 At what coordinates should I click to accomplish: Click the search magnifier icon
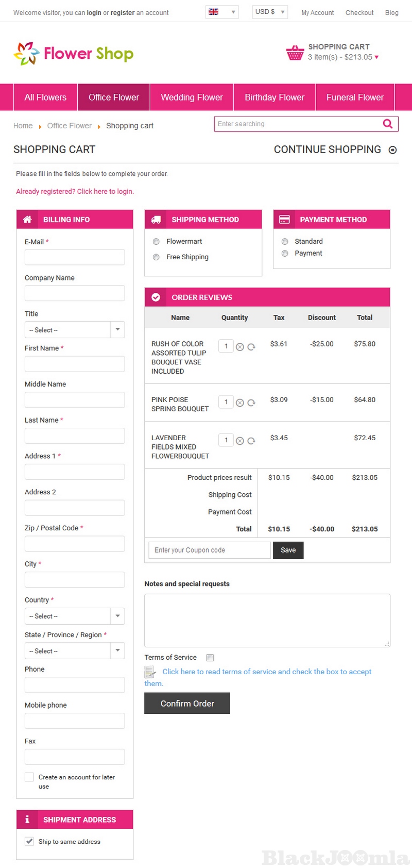[388, 124]
